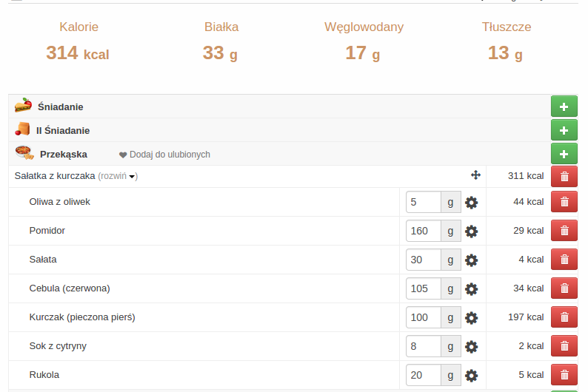Viewport: 588px width, 392px height.
Task: Click the green plus button for Przekąska
Action: (x=564, y=154)
